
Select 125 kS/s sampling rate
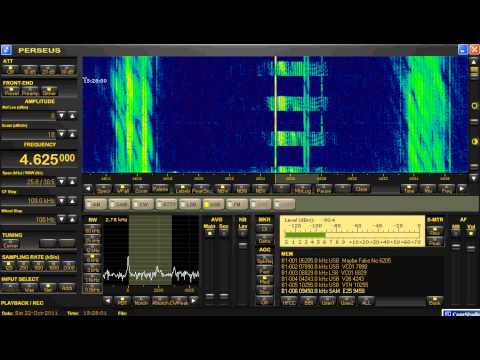coord(8,266)
